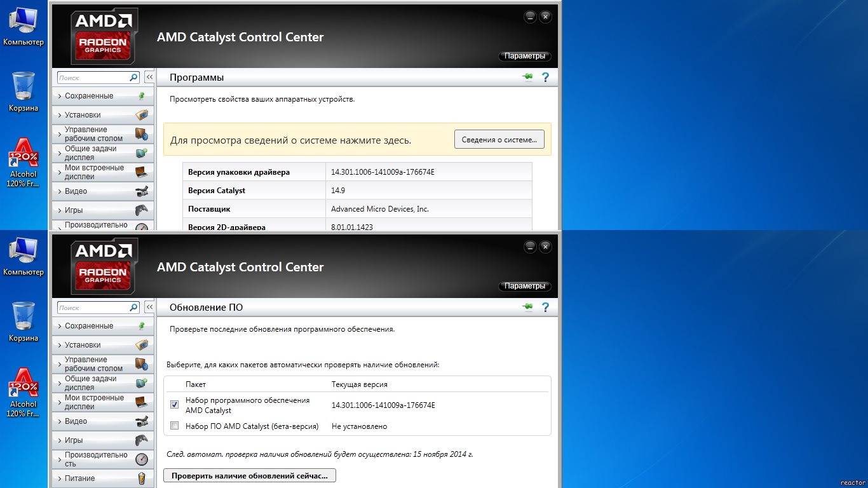Open help question mark on Программы page
Screen dimensions: 868x488
tap(545, 78)
